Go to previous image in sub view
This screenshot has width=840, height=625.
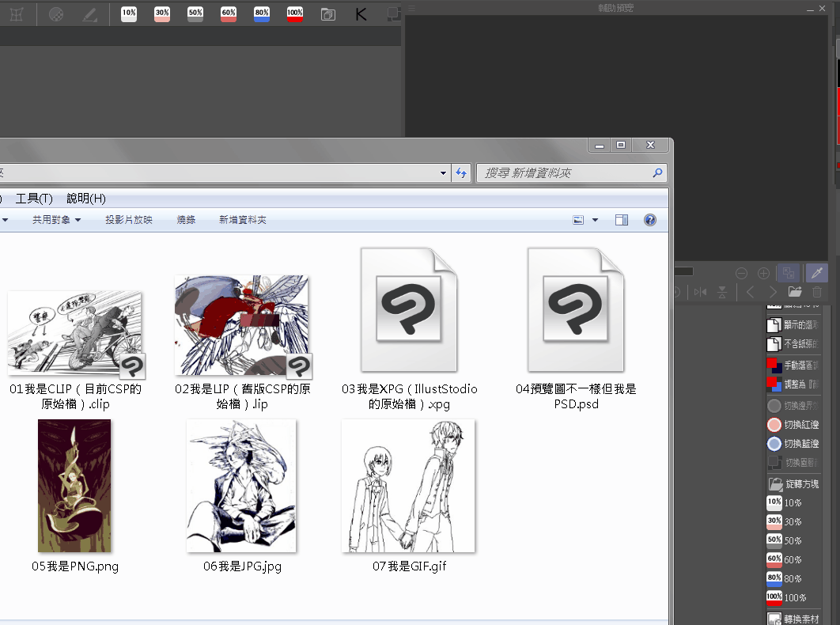750,292
